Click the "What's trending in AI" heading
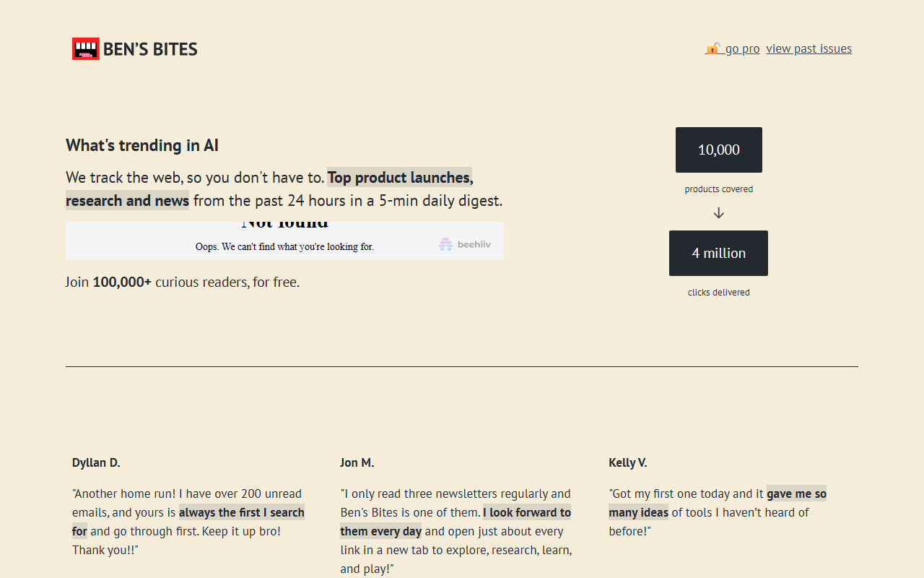The height and width of the screenshot is (578, 924). [142, 145]
